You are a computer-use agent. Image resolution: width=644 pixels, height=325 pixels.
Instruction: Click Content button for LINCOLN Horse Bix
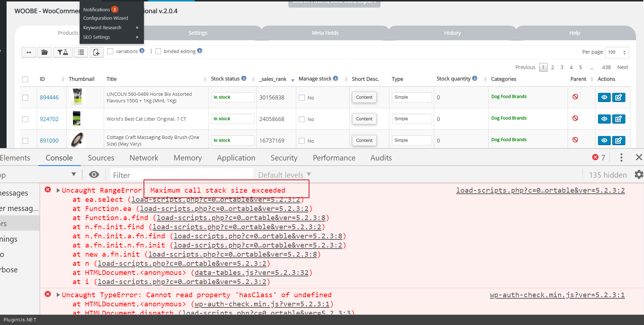point(364,97)
